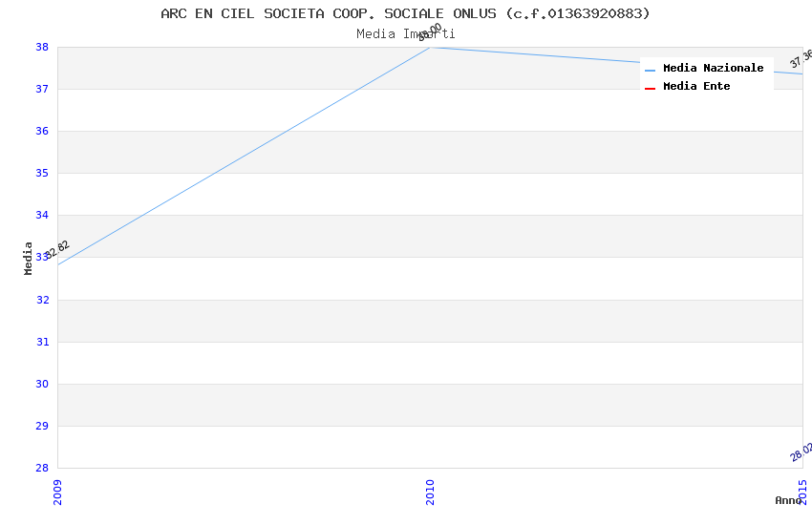Viewport: 812px width, 525px height.
Task: Click the y-axis value 38
Action: (x=42, y=47)
